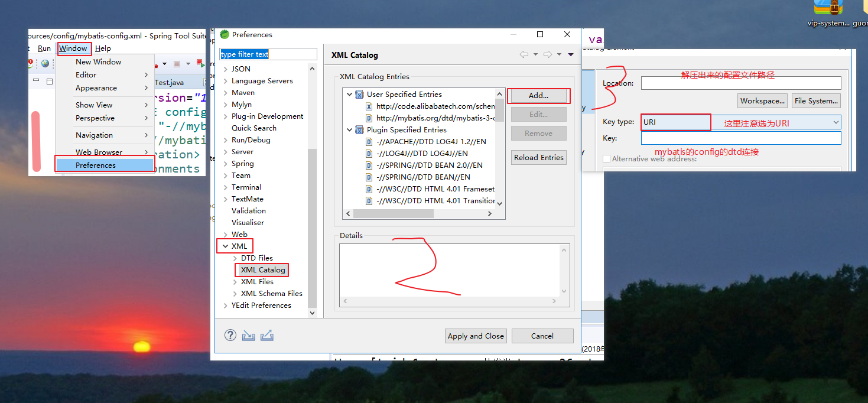
Task: Expand the DTD Files node
Action: pyautogui.click(x=235, y=258)
